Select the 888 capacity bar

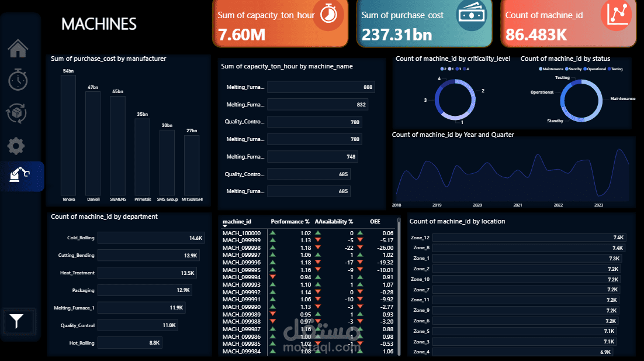(x=321, y=87)
